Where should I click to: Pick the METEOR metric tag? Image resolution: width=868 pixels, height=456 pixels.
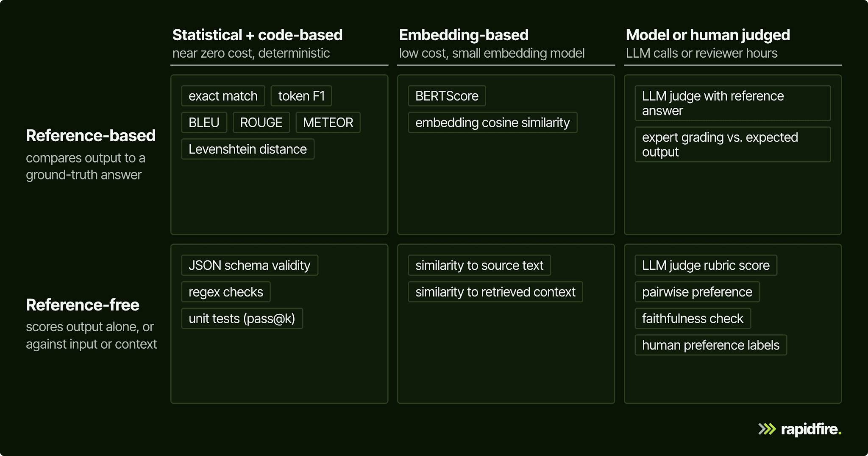pos(328,123)
